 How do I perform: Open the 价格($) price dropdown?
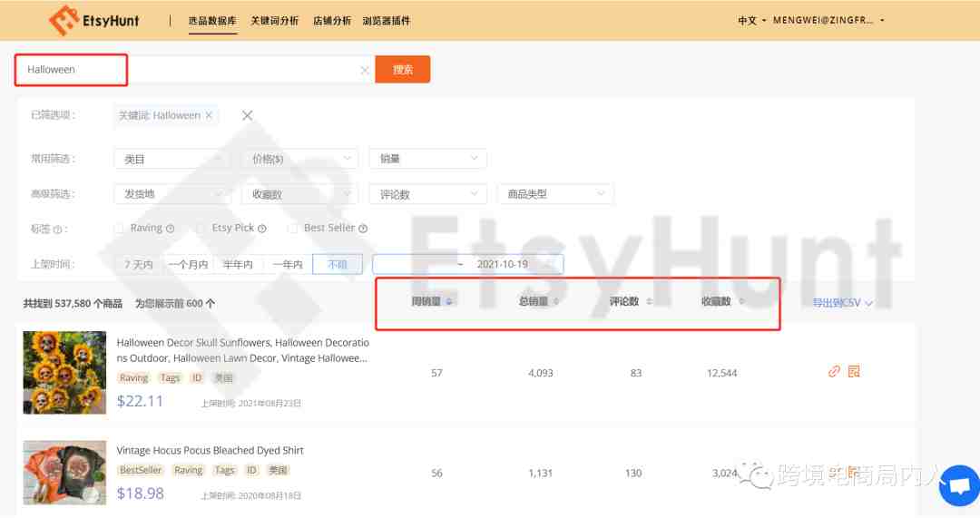coord(300,160)
